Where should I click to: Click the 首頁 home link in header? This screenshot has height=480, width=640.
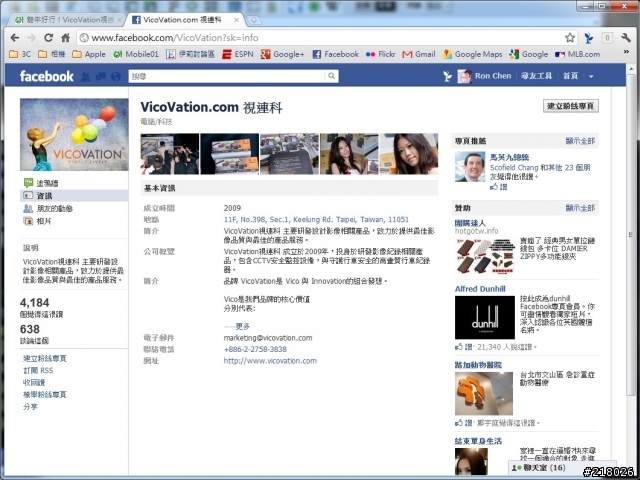pos(571,76)
